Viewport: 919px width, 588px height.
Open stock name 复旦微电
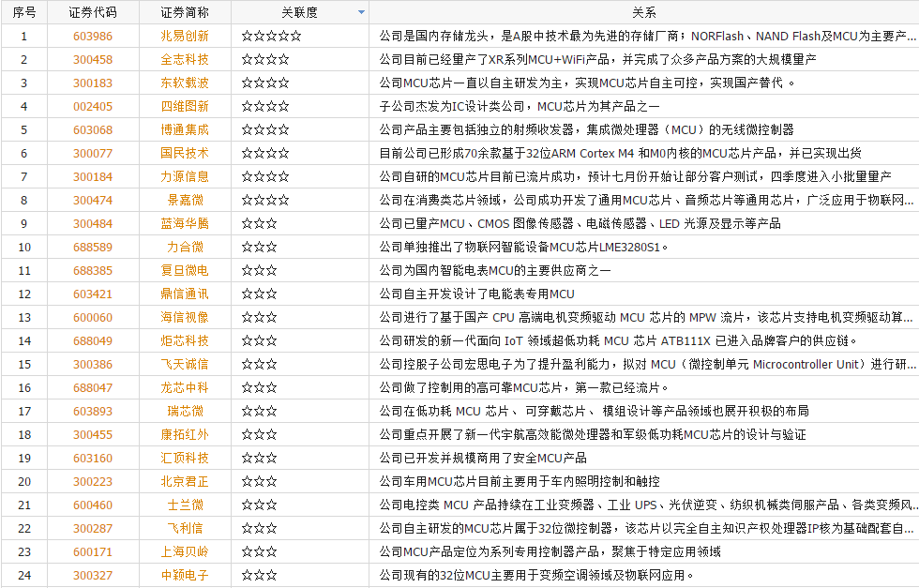pos(185,270)
